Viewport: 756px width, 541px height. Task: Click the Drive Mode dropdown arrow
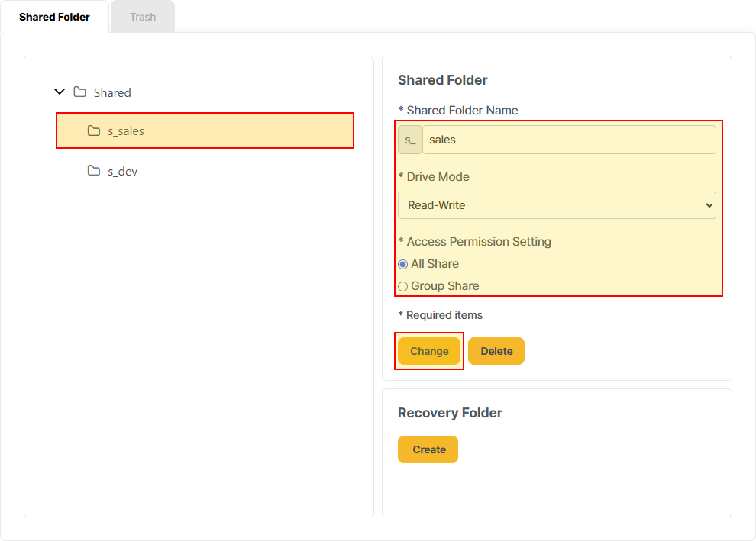[x=709, y=205]
